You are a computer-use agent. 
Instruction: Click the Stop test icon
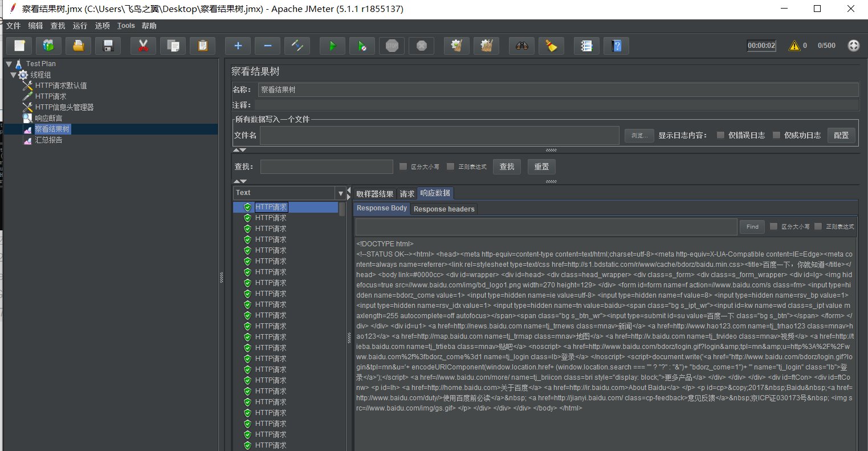(x=392, y=46)
